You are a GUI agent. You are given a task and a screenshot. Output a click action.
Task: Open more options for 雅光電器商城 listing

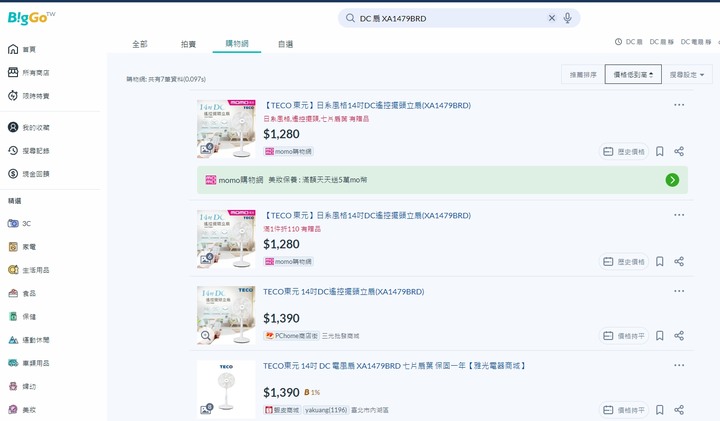pos(679,365)
